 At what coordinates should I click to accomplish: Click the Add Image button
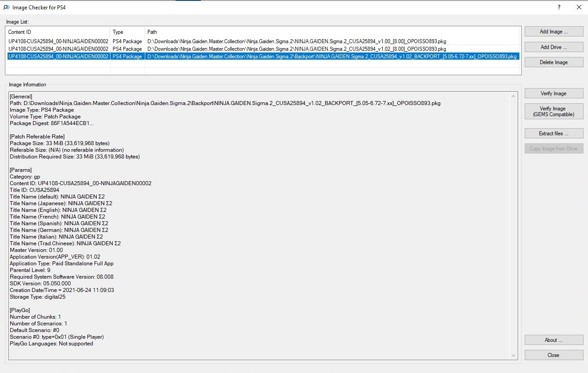554,32
